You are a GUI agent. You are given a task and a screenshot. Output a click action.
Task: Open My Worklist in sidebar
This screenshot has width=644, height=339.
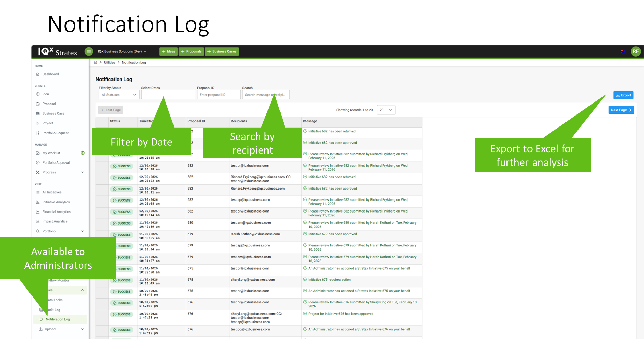point(51,153)
